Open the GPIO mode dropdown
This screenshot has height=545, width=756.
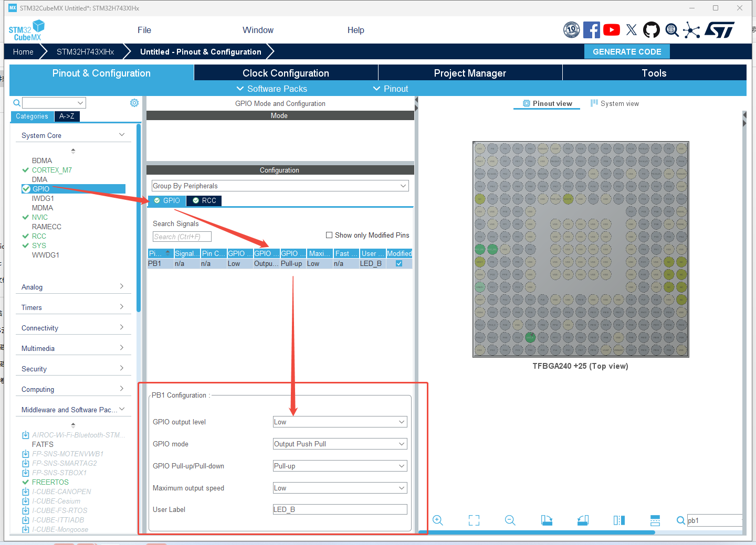(340, 444)
